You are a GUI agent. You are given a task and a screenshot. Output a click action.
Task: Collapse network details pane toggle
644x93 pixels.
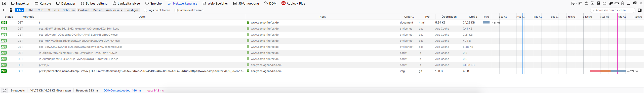640,10
